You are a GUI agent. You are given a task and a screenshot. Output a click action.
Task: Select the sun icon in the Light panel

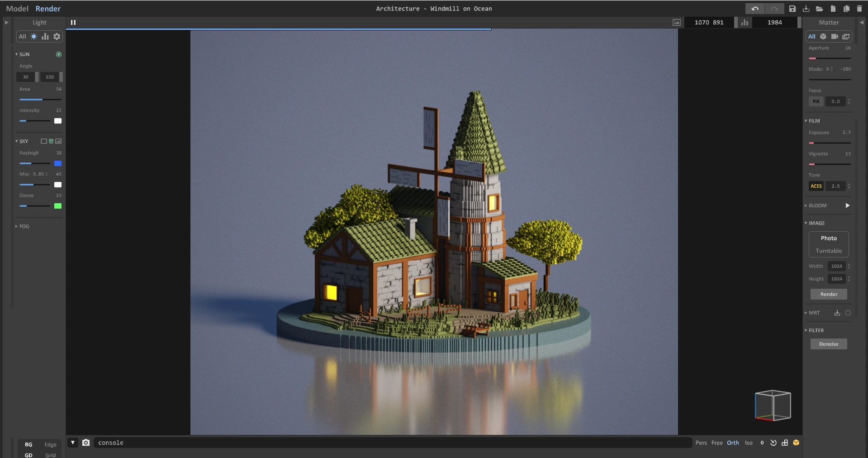point(34,37)
